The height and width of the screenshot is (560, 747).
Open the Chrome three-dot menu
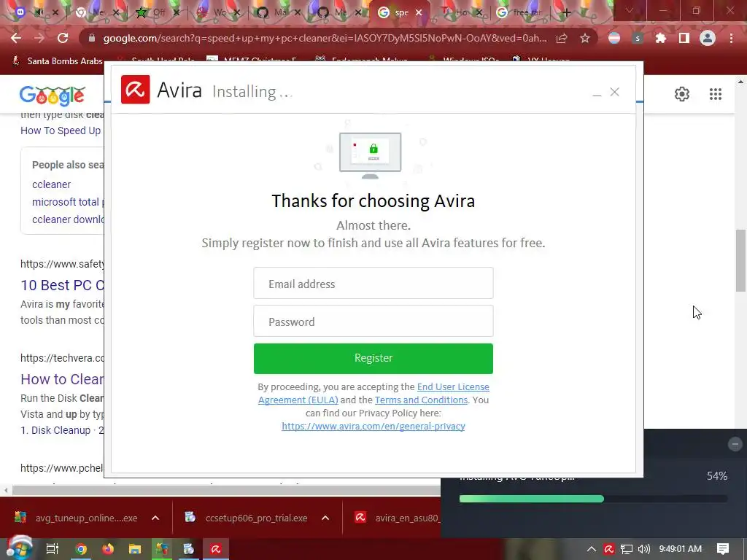pos(731,38)
